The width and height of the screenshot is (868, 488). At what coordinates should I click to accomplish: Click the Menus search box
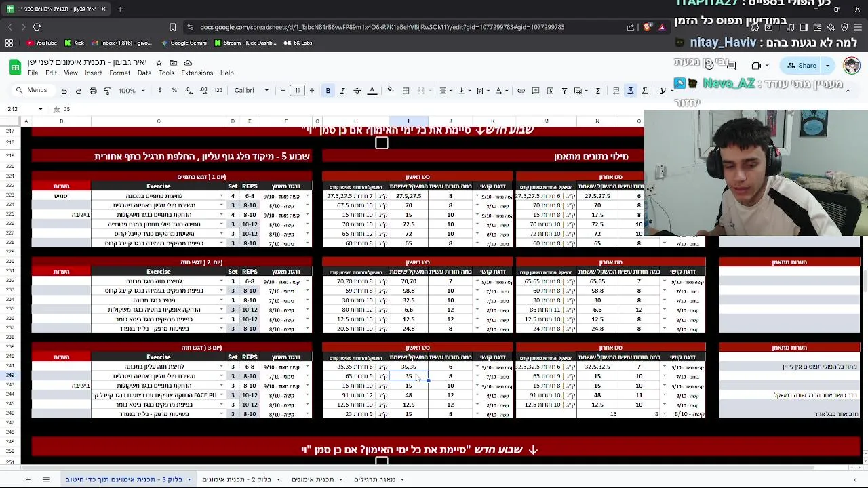(x=33, y=91)
